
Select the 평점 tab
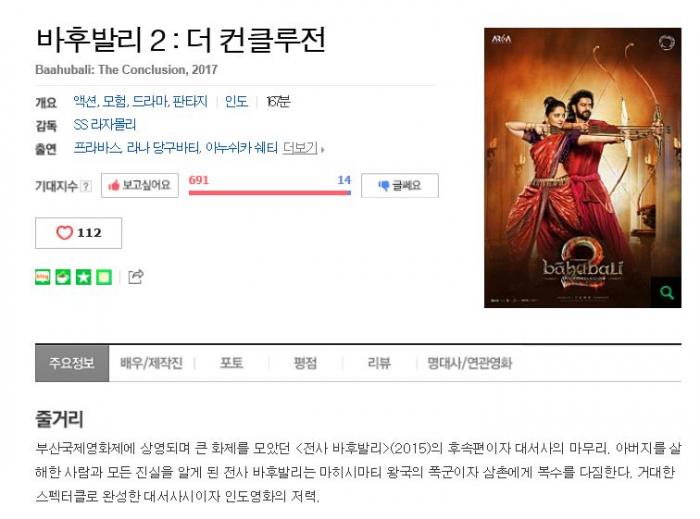305,363
